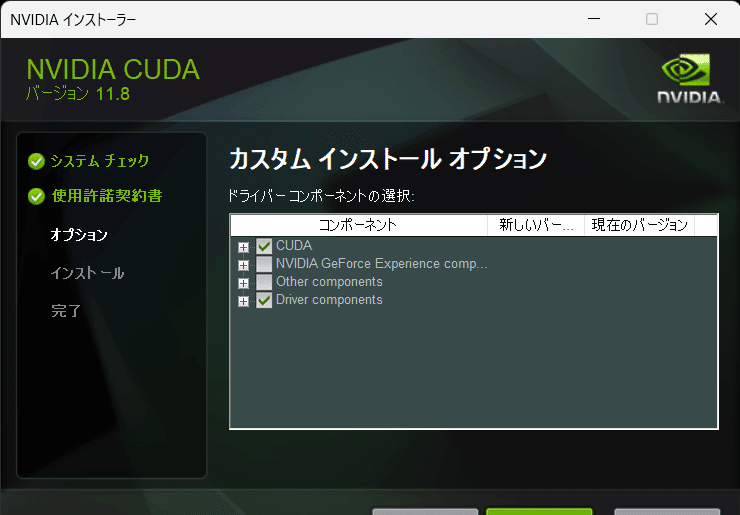The height and width of the screenshot is (515, 740).
Task: Click the green check icon beside 使用許諾契約書
Action: [36, 196]
